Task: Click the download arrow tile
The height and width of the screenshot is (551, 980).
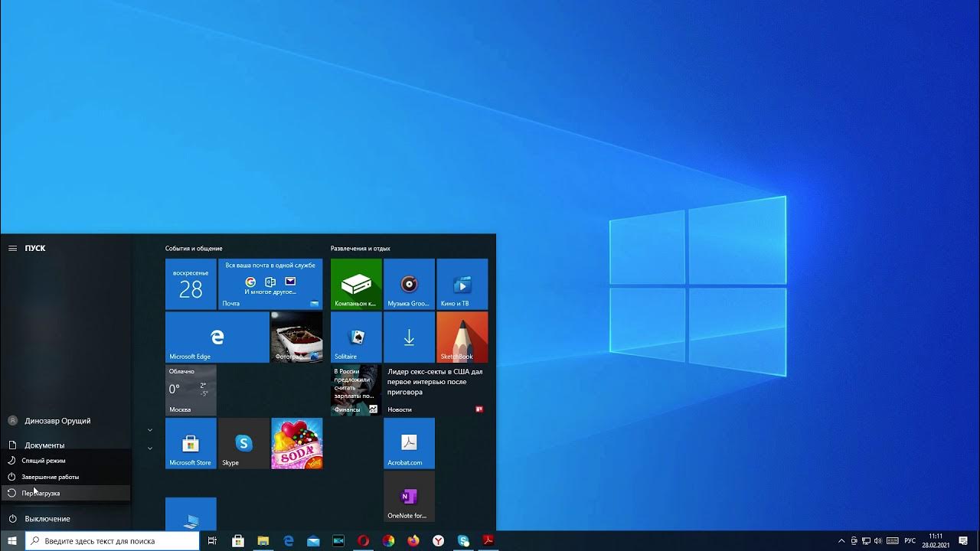Action: point(409,337)
